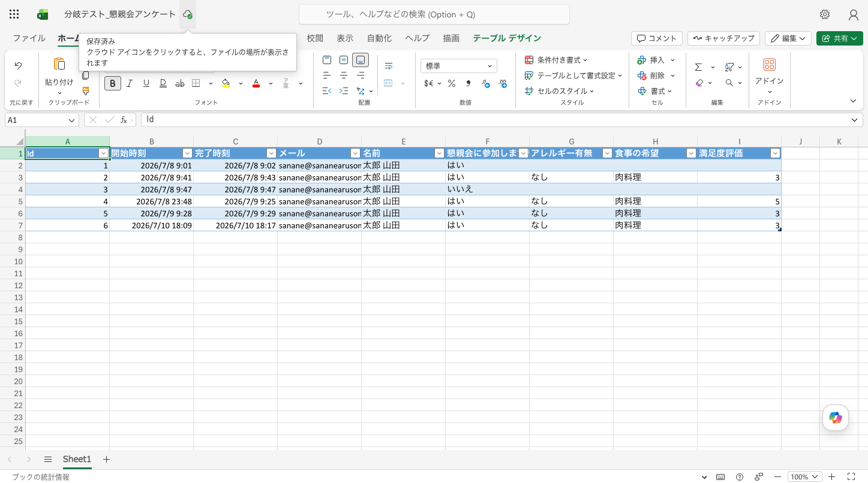Image resolution: width=868 pixels, height=483 pixels.
Task: Toggle Bold formatting button
Action: 113,83
